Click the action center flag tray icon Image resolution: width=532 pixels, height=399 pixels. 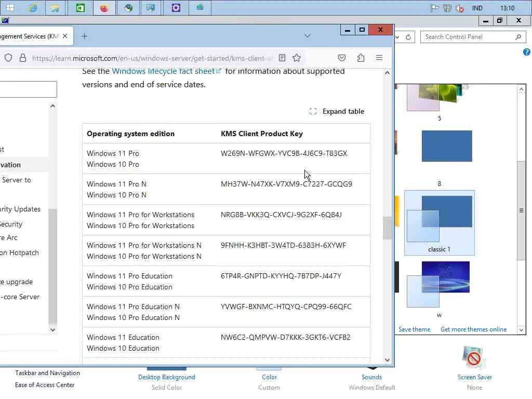(x=434, y=8)
